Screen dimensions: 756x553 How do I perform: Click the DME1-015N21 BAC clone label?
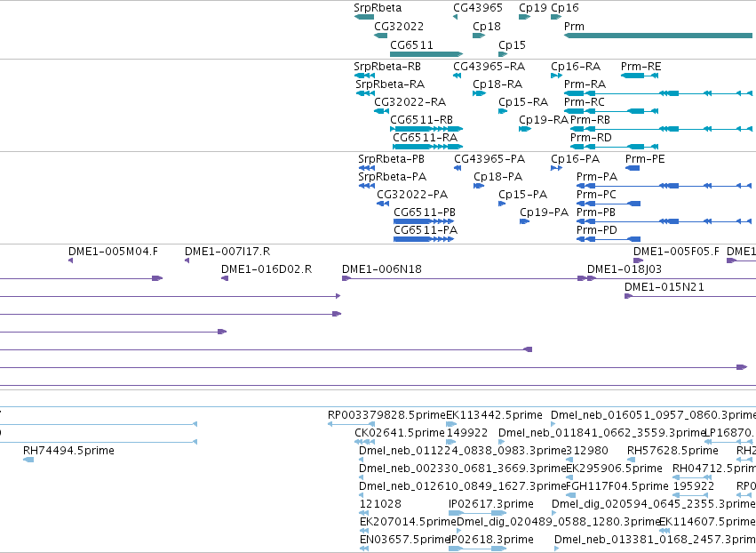pyautogui.click(x=664, y=287)
